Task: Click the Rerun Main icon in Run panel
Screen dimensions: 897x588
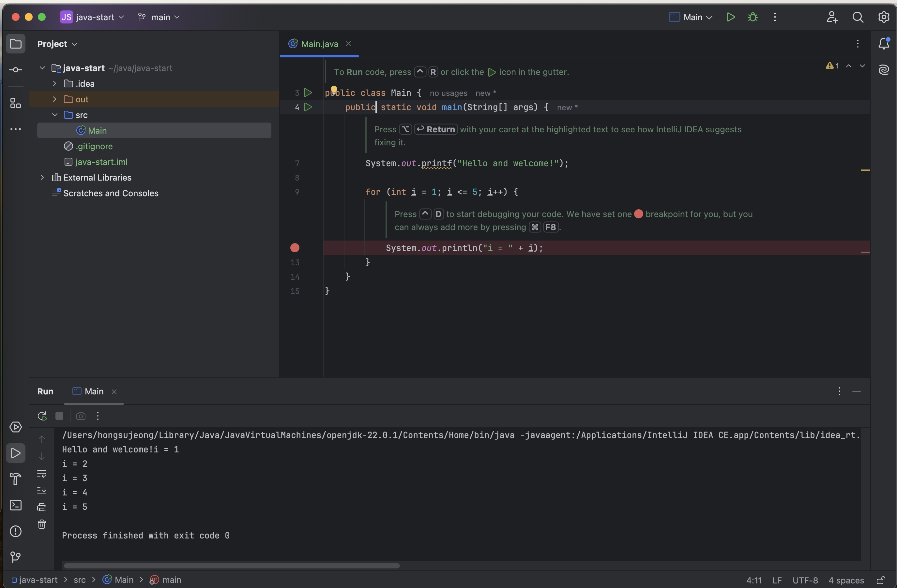Action: click(42, 416)
